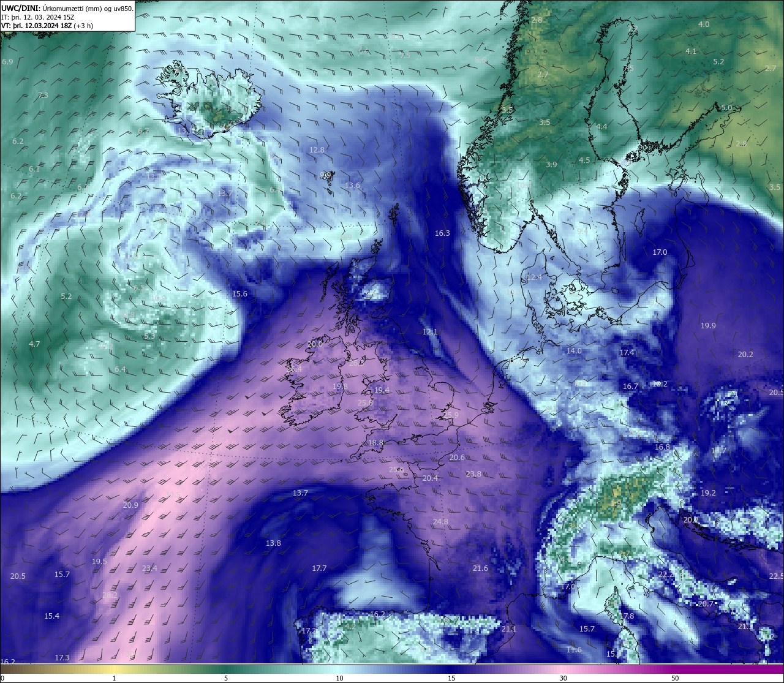Click the 12.4 value on the map
The width and height of the screenshot is (784, 683).
point(534,277)
